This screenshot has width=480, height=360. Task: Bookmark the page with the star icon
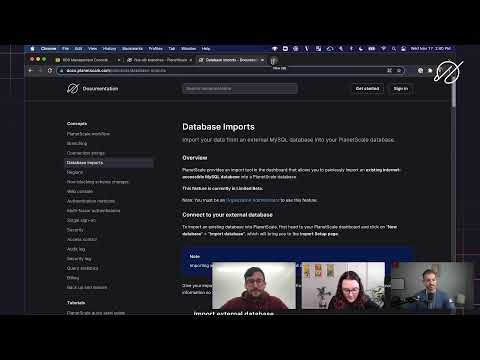pos(399,70)
